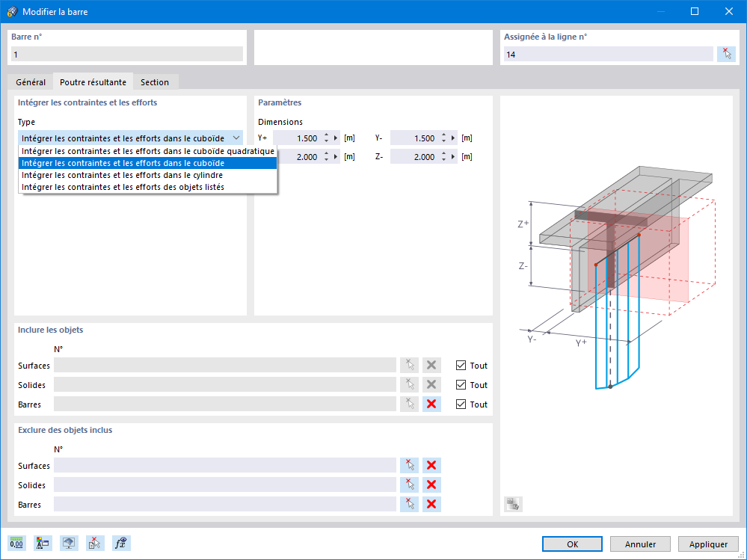Click the Assignée à la ligne n° field
This screenshot has width=747, height=560.
coord(609,55)
